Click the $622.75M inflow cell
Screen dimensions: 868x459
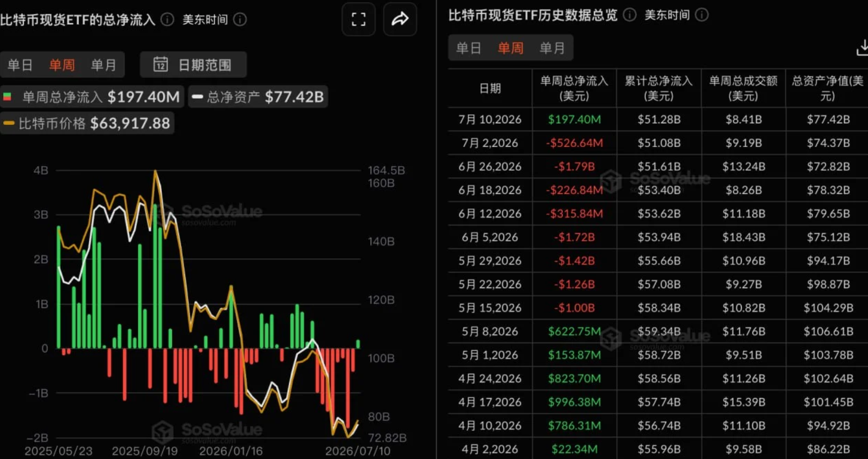tap(574, 331)
